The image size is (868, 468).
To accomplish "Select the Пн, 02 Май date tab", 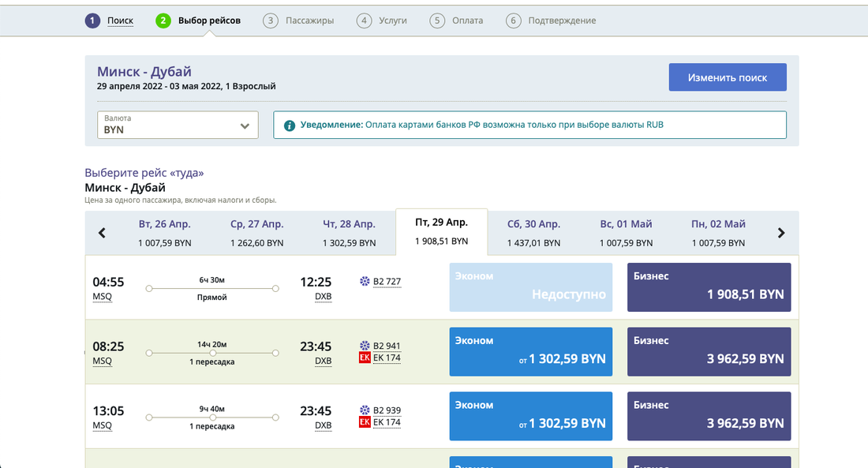I will pos(718,233).
